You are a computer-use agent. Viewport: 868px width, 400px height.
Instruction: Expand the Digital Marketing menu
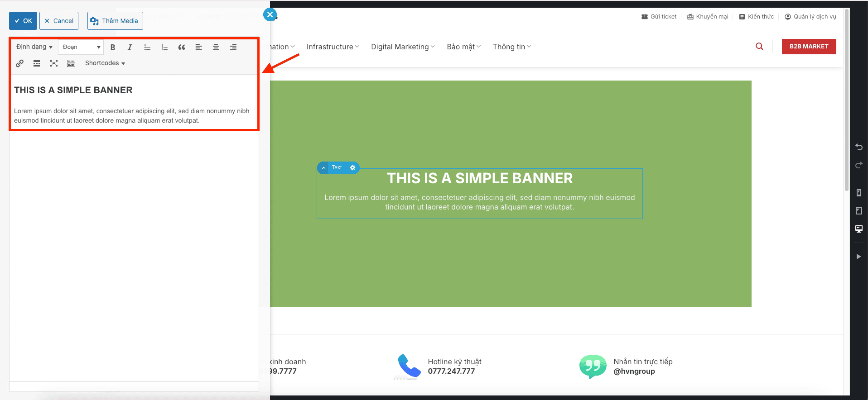pyautogui.click(x=403, y=47)
